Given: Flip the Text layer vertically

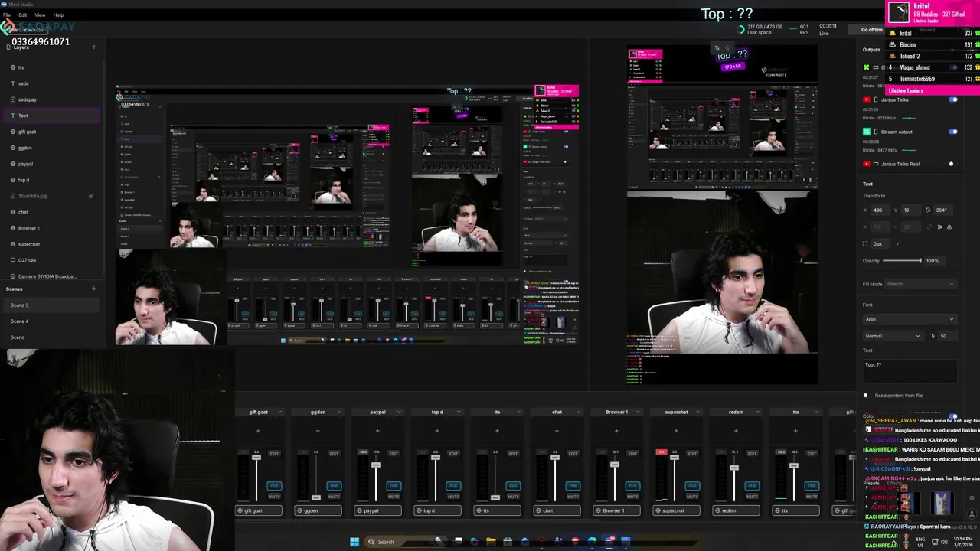Looking at the screenshot, I should 949,227.
